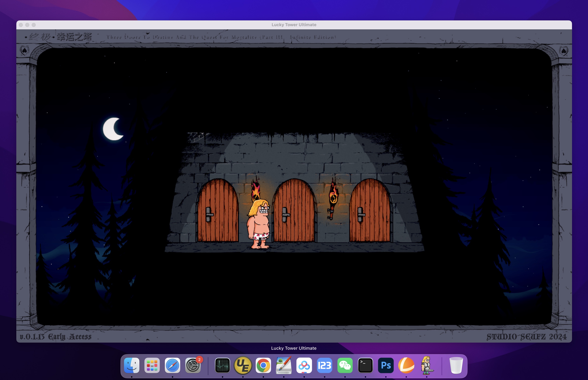Launch Safari from the dock
Image resolution: width=588 pixels, height=380 pixels.
173,365
